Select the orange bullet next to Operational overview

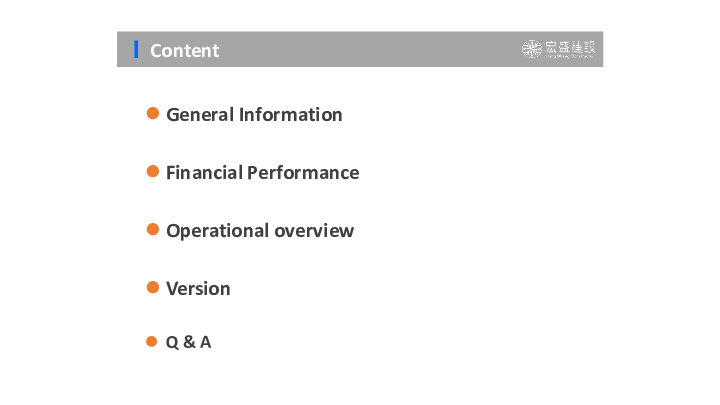[x=153, y=230]
